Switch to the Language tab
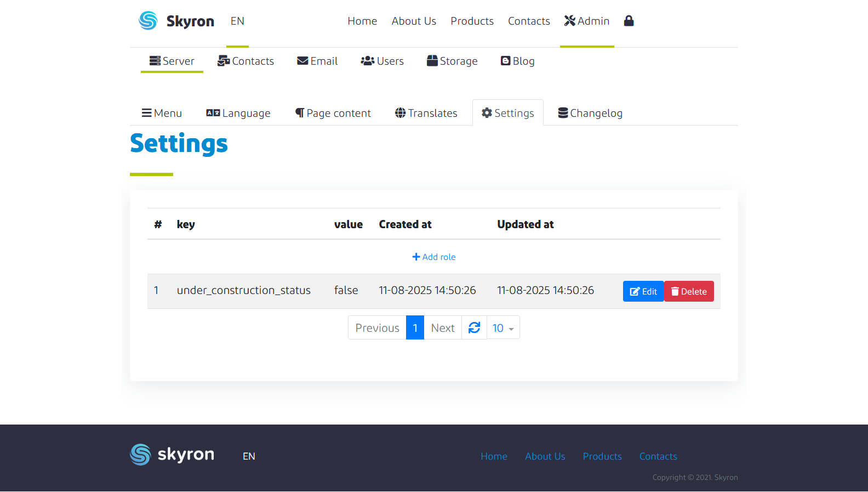The width and height of the screenshot is (868, 492). [238, 113]
